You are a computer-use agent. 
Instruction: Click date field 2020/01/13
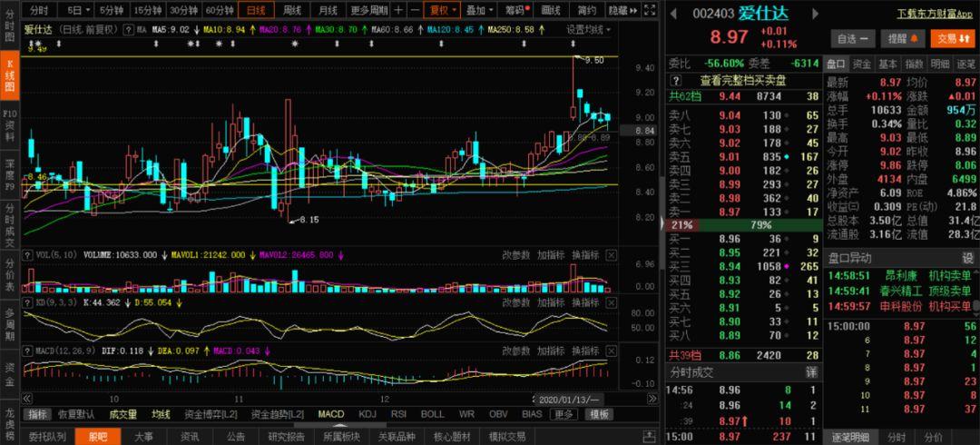(569, 399)
